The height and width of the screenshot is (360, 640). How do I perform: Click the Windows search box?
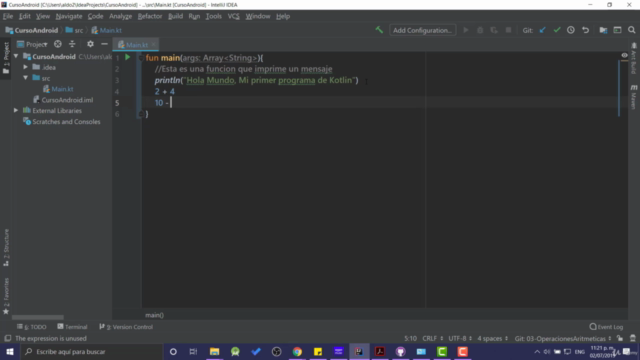pos(92,351)
